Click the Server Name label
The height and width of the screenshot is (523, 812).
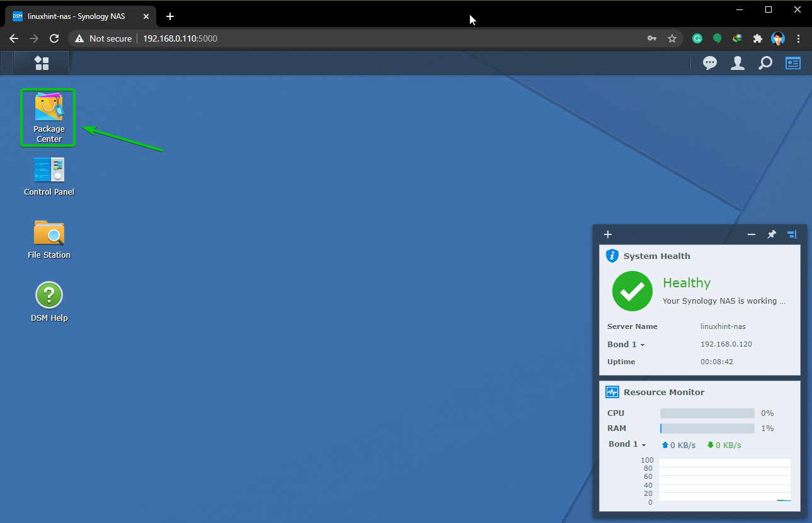[x=632, y=326]
